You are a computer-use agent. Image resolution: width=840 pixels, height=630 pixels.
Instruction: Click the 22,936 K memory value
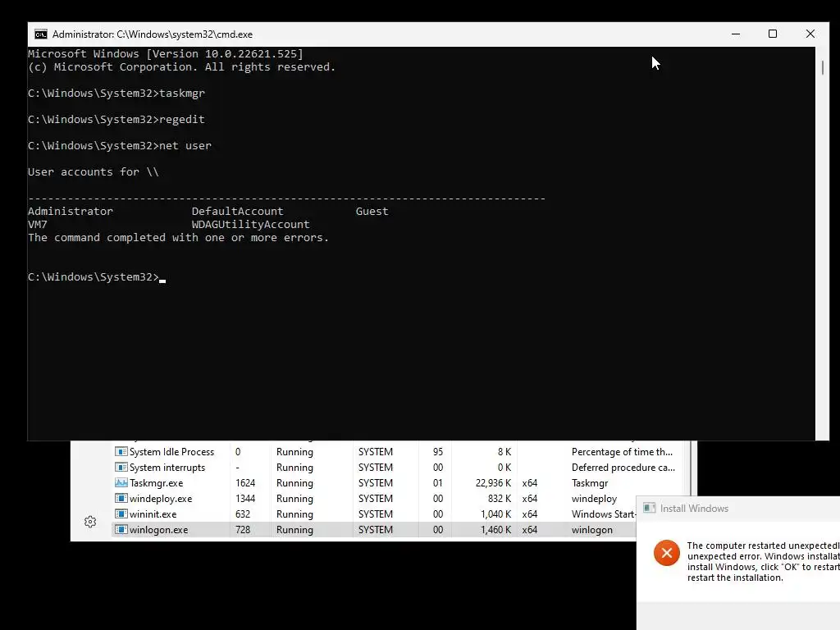tap(493, 482)
